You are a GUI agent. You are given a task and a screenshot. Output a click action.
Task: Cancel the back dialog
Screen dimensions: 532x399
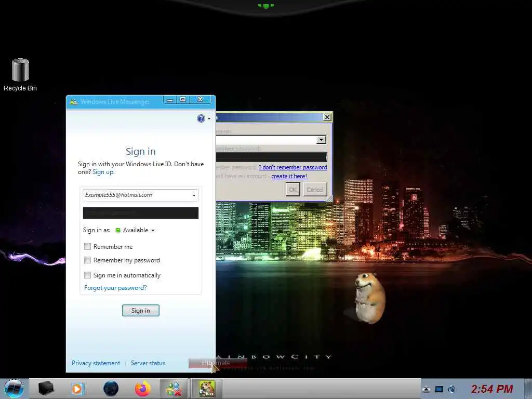point(315,190)
